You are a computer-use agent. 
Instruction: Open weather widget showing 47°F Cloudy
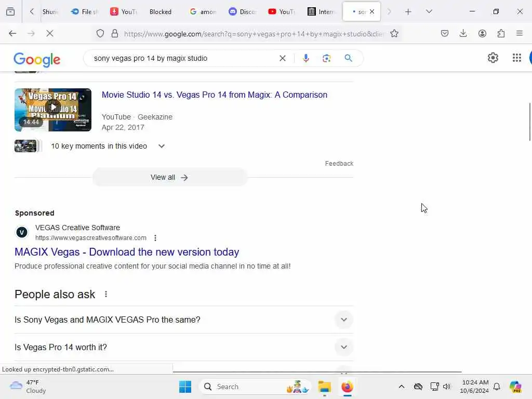[x=28, y=387]
